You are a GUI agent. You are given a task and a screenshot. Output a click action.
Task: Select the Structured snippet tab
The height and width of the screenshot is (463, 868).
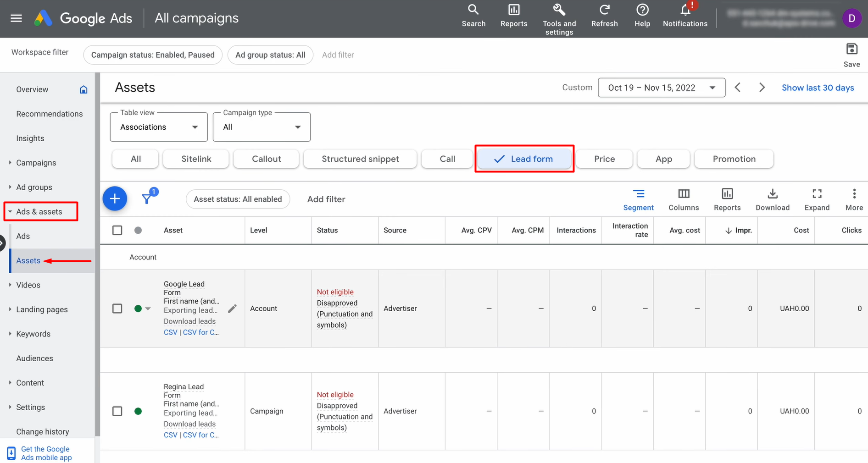[x=360, y=159]
